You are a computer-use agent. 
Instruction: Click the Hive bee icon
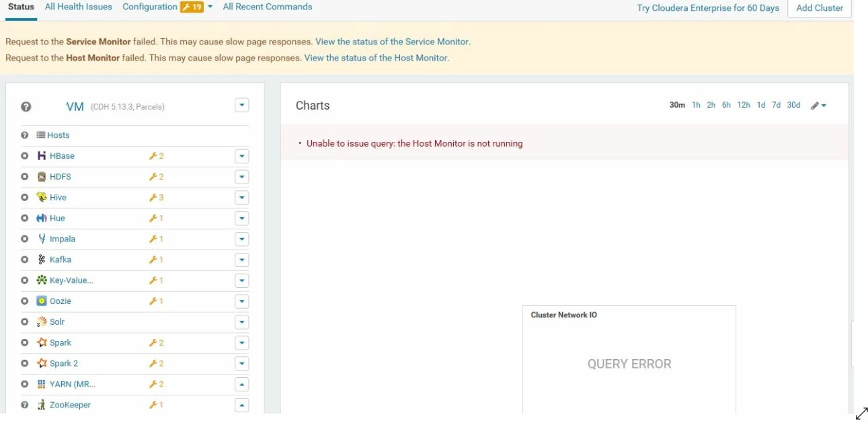tap(42, 198)
